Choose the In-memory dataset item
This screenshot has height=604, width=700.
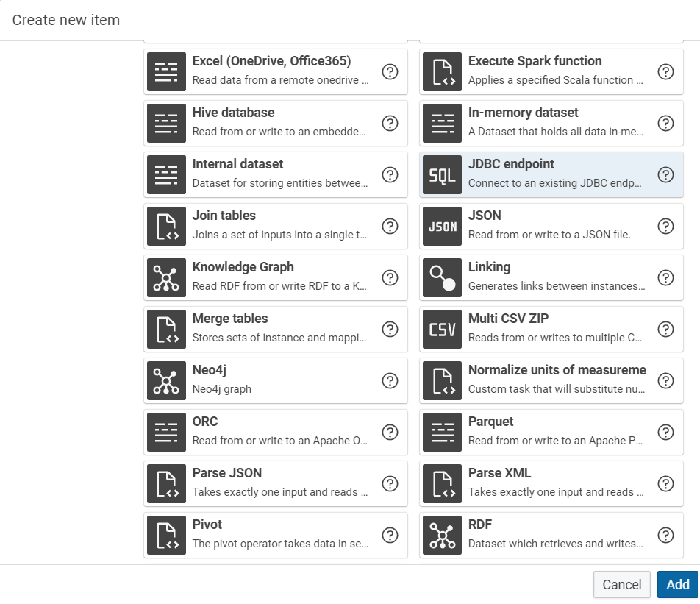tap(555, 123)
